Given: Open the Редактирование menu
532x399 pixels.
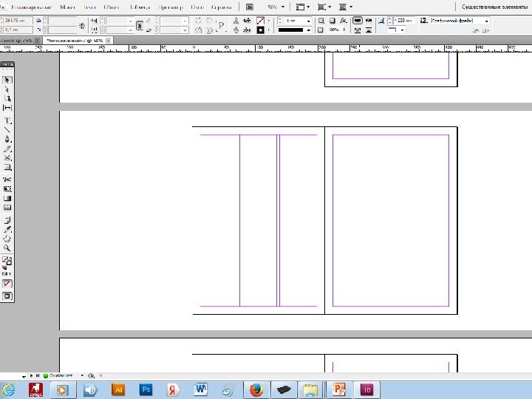Looking at the screenshot, I should [x=31, y=7].
